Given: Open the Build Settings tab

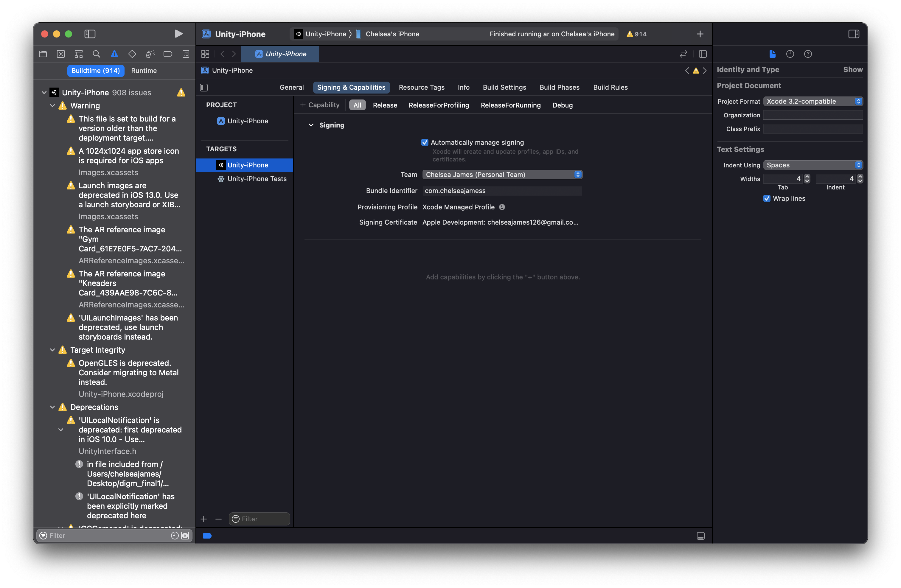Looking at the screenshot, I should tap(504, 87).
